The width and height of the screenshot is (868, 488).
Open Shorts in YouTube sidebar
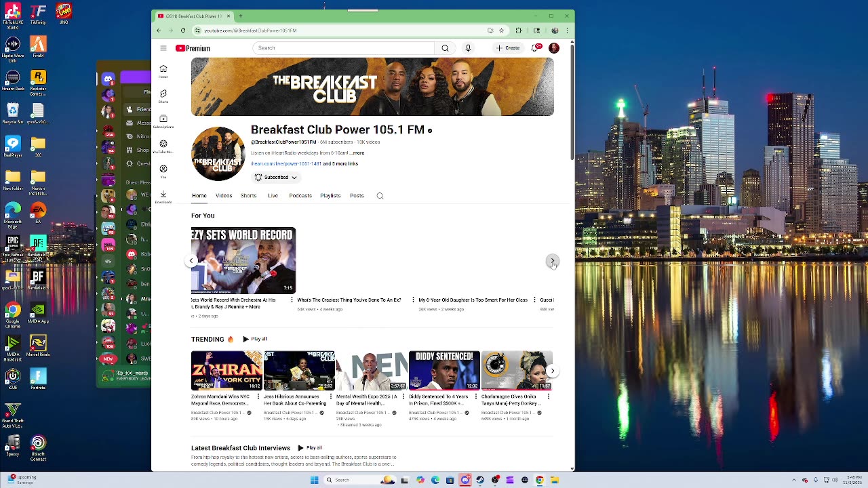pyautogui.click(x=163, y=96)
